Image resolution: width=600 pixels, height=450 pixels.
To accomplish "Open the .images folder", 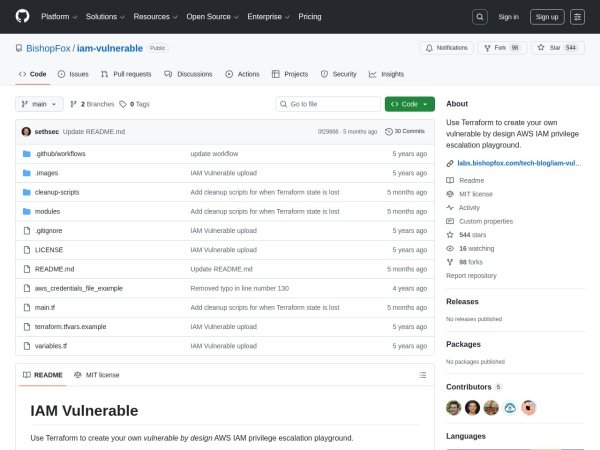I will pyautogui.click(x=46, y=173).
